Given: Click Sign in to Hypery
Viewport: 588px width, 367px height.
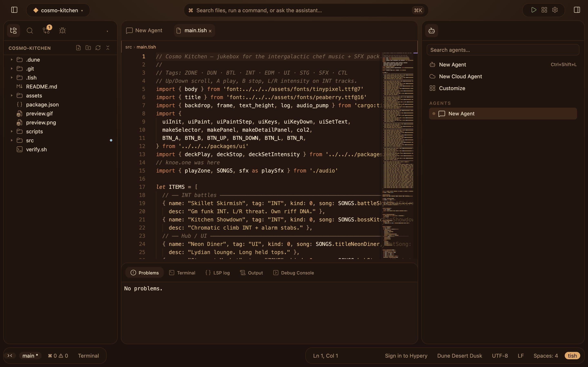Looking at the screenshot, I should [406, 356].
